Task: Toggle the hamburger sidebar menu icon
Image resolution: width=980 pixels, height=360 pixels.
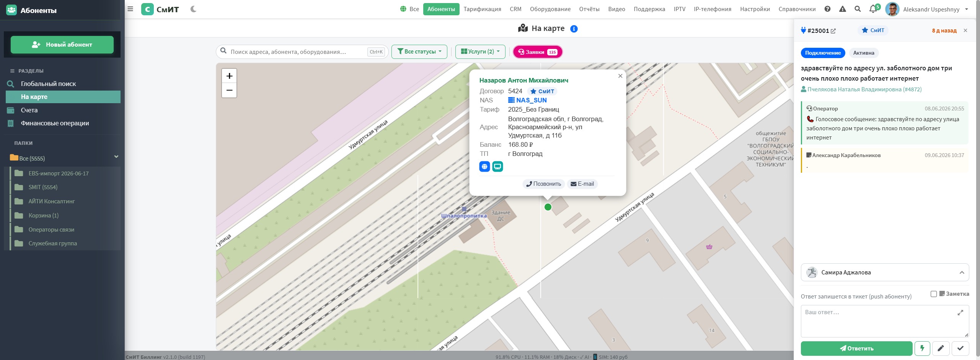Action: click(130, 9)
